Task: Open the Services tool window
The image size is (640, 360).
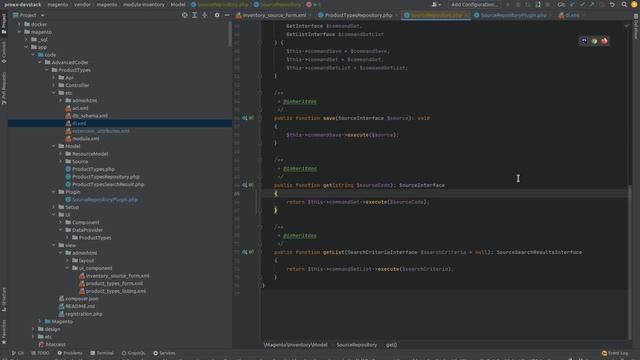Action: click(x=164, y=353)
